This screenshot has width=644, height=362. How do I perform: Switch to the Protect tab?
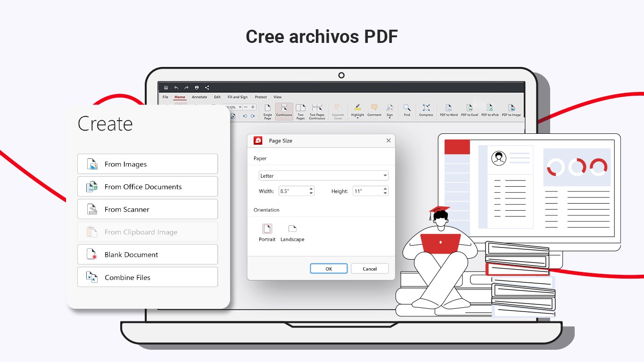click(x=261, y=97)
